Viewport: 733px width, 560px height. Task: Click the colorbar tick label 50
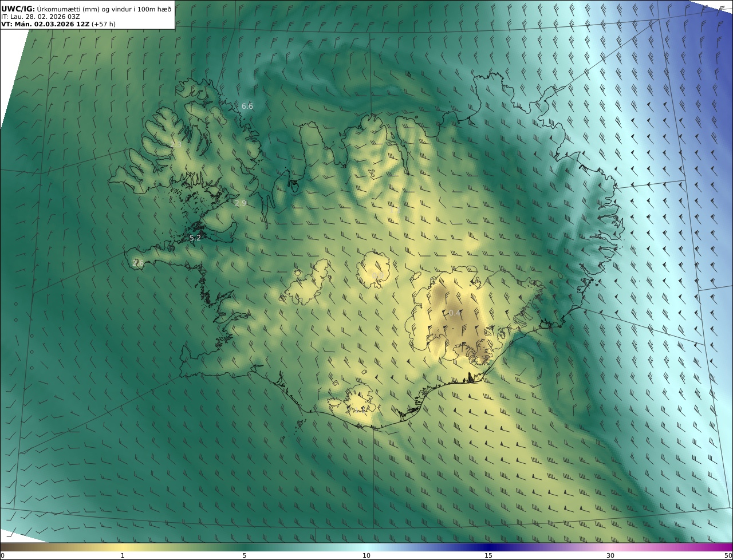click(x=728, y=555)
